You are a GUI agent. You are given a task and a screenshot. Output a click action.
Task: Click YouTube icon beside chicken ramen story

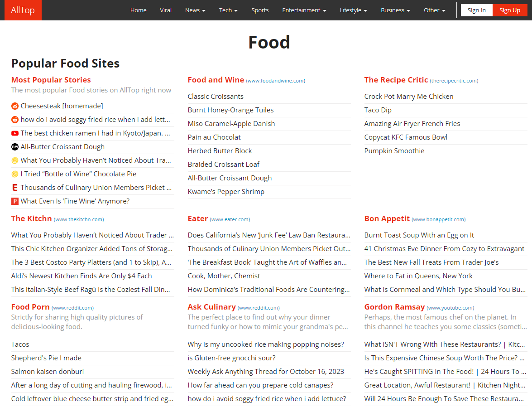click(15, 133)
